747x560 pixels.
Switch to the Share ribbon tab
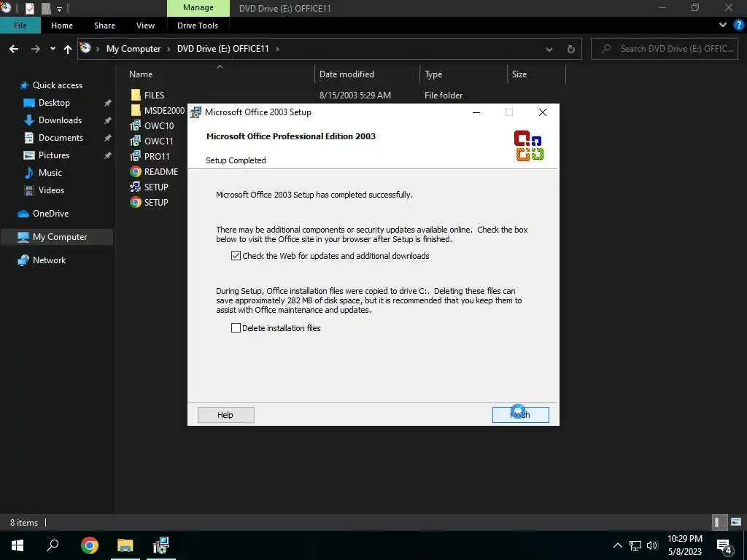(x=104, y=26)
